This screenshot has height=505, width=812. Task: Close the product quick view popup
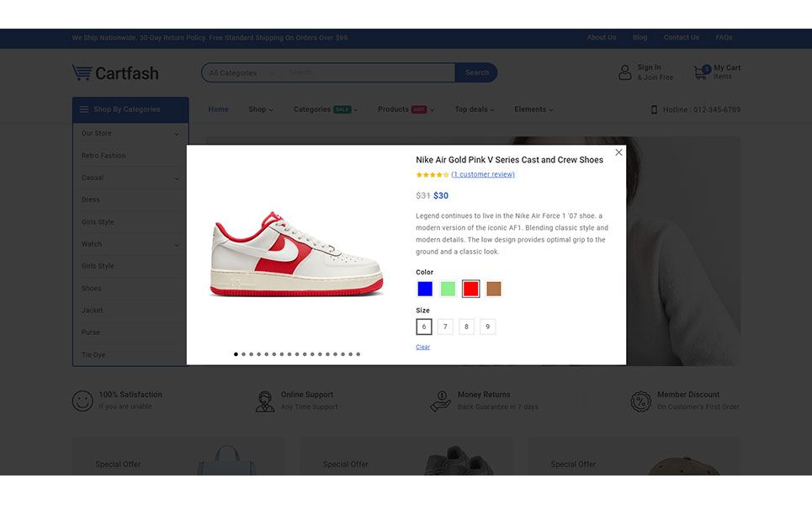pos(618,152)
